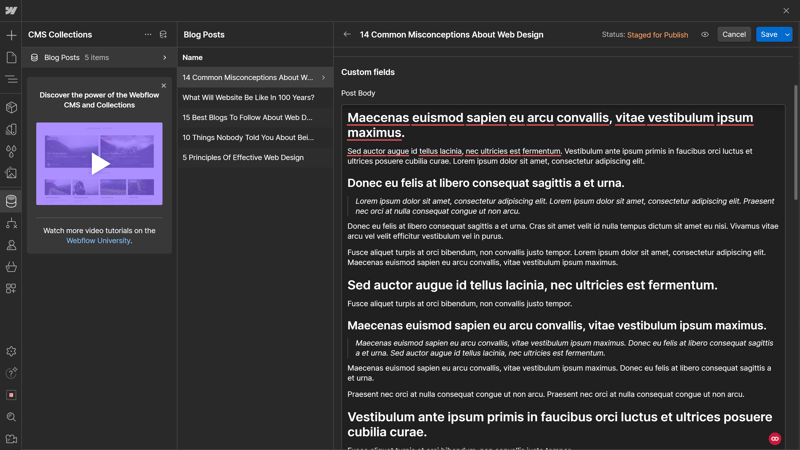Select "5 Principles Of Effective Web Design"
The height and width of the screenshot is (450, 800).
tap(243, 158)
